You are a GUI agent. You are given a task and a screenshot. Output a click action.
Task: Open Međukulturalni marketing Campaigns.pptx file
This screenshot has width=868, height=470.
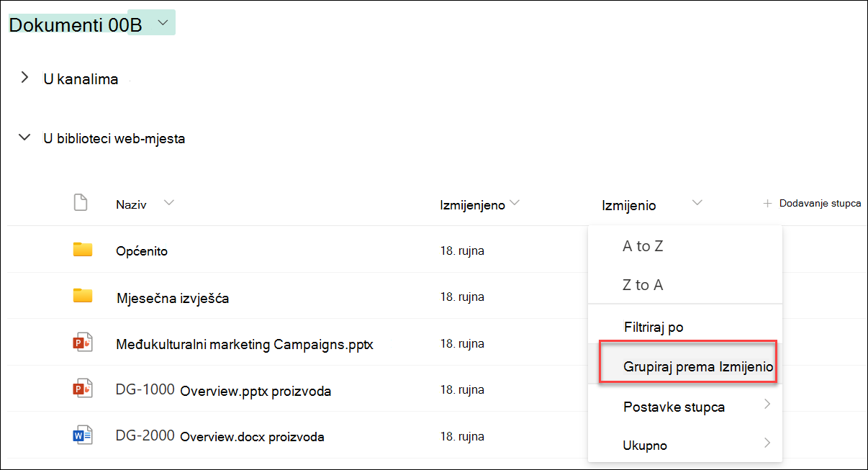click(245, 345)
